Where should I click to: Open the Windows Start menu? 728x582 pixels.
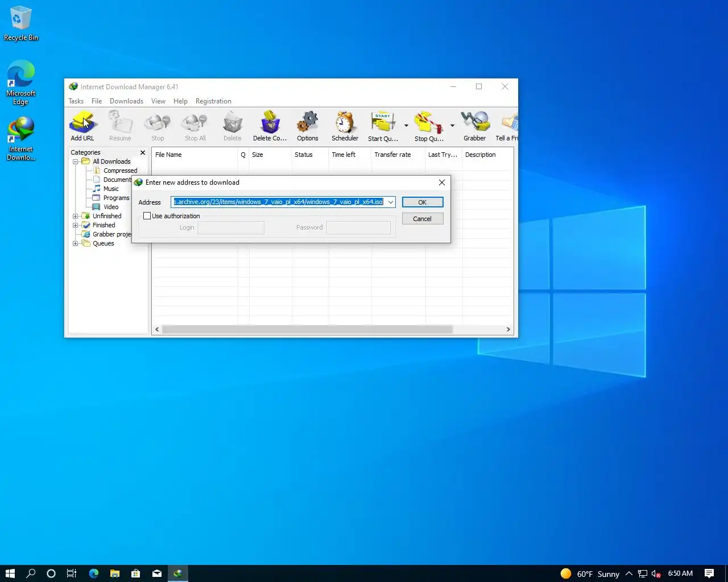[x=10, y=573]
